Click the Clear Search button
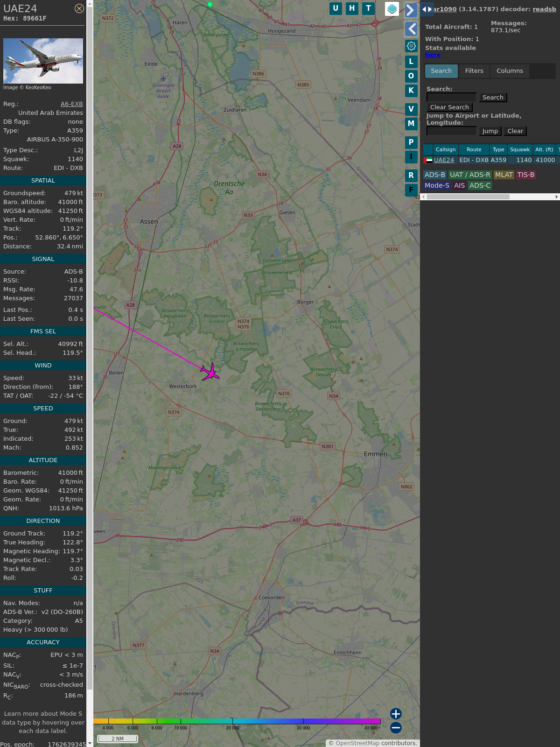Screen dimensions: 560x747 pos(449,107)
